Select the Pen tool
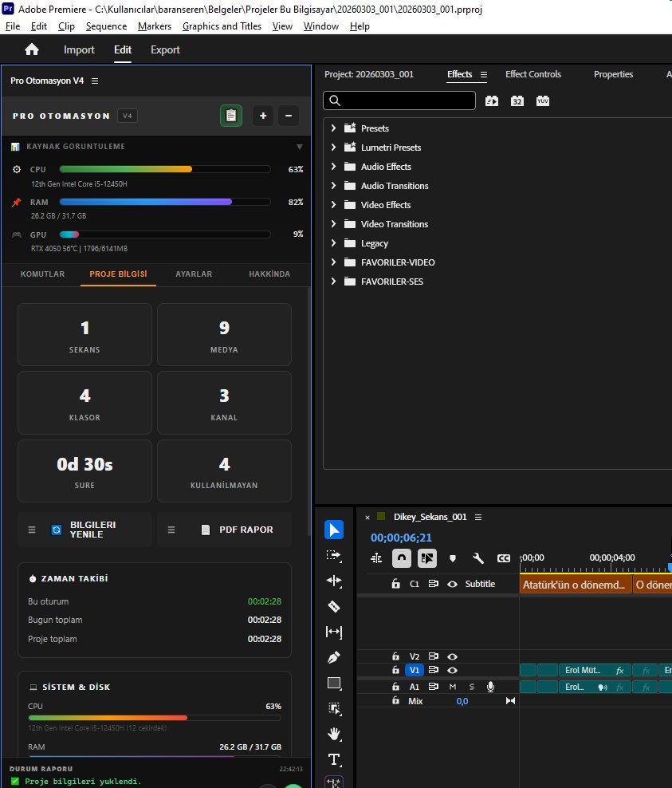672x788 pixels. [x=334, y=657]
